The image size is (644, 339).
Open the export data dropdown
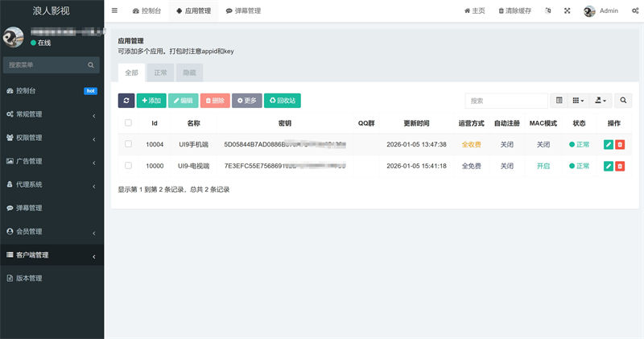pos(601,101)
